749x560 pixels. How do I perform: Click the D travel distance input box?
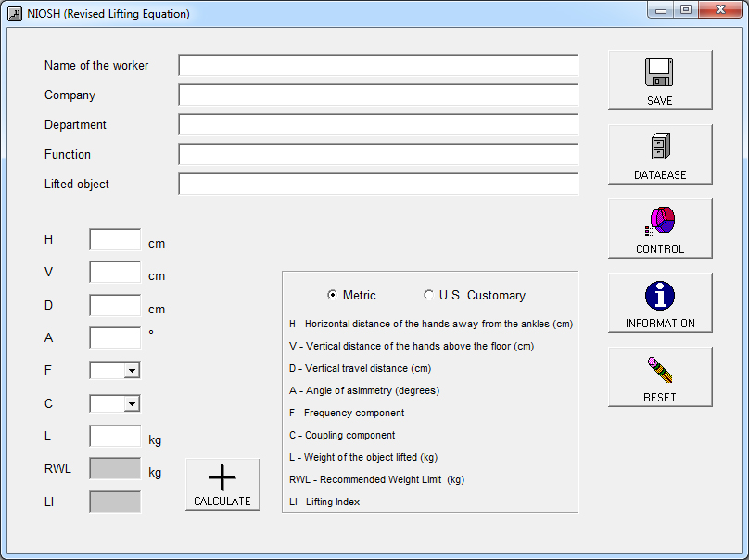point(115,305)
